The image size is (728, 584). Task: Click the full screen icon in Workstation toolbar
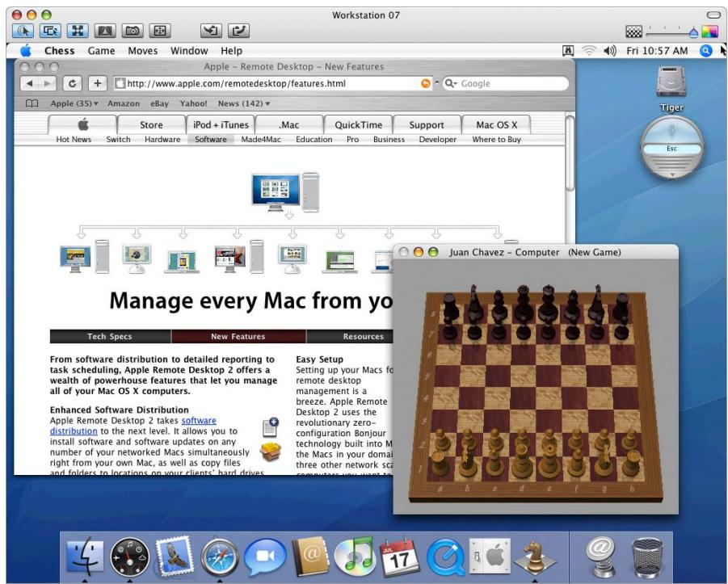pos(77,31)
